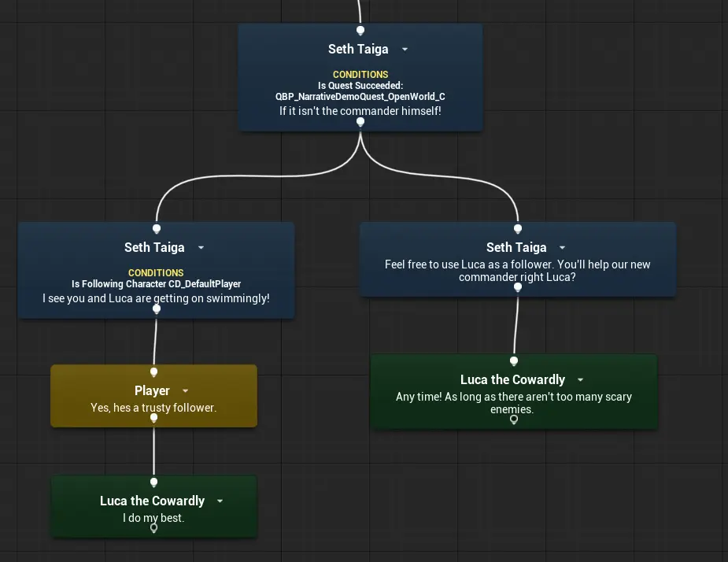Click 'Is Quest Succeeded:' condition text
The width and height of the screenshot is (728, 562).
360,86
